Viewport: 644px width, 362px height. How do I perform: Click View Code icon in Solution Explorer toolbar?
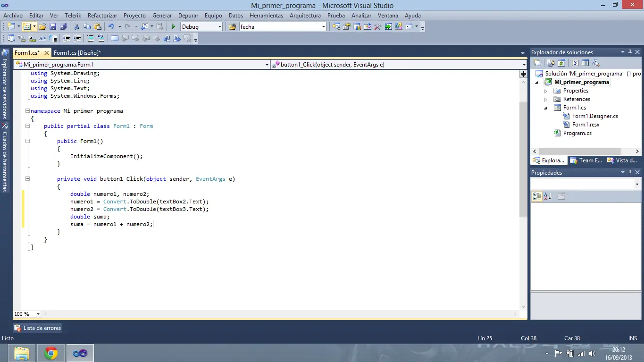575,63
